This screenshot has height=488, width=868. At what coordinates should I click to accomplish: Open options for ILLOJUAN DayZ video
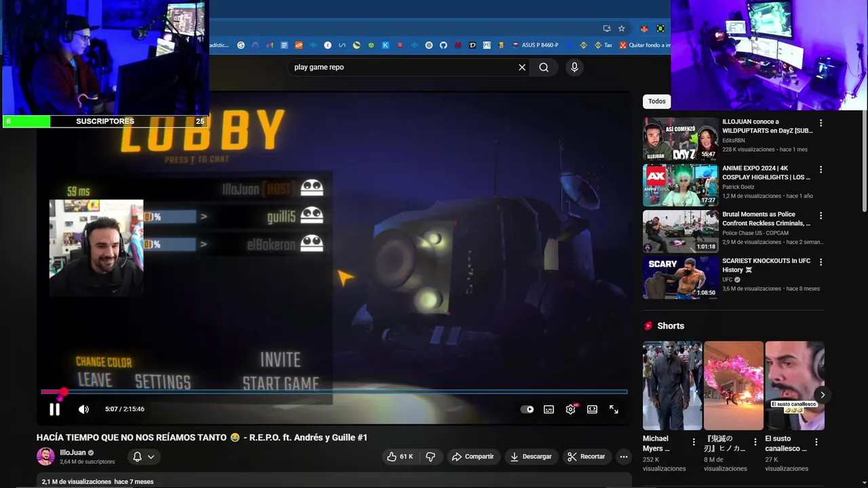(x=821, y=123)
